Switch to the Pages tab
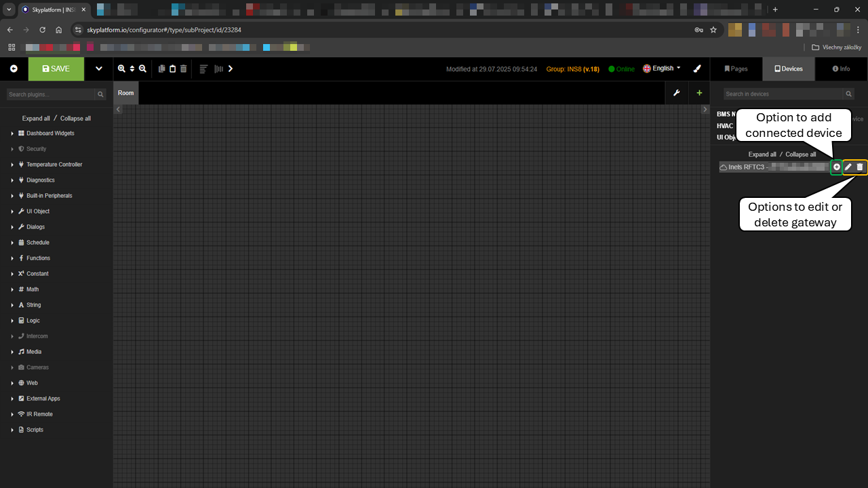The image size is (868, 488). (x=736, y=68)
